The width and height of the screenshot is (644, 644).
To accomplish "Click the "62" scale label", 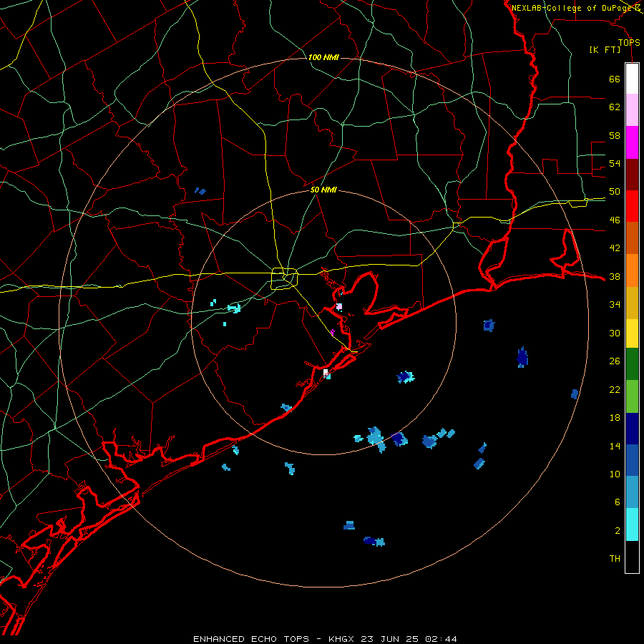I will 615,107.
